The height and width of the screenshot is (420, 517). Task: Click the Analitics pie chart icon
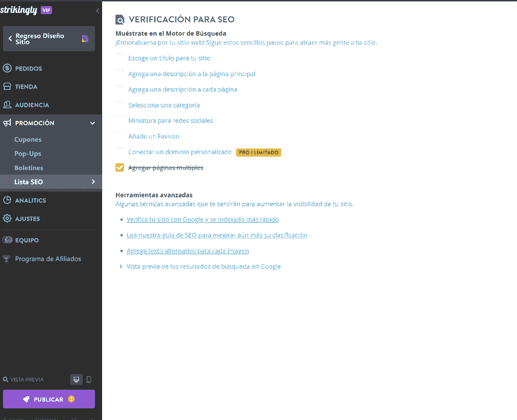click(x=7, y=200)
